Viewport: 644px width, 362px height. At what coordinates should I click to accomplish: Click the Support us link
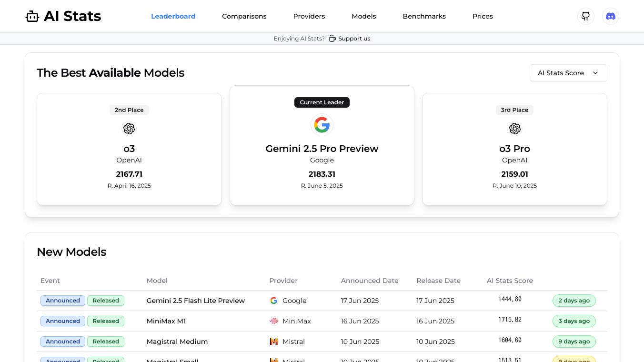point(354,39)
